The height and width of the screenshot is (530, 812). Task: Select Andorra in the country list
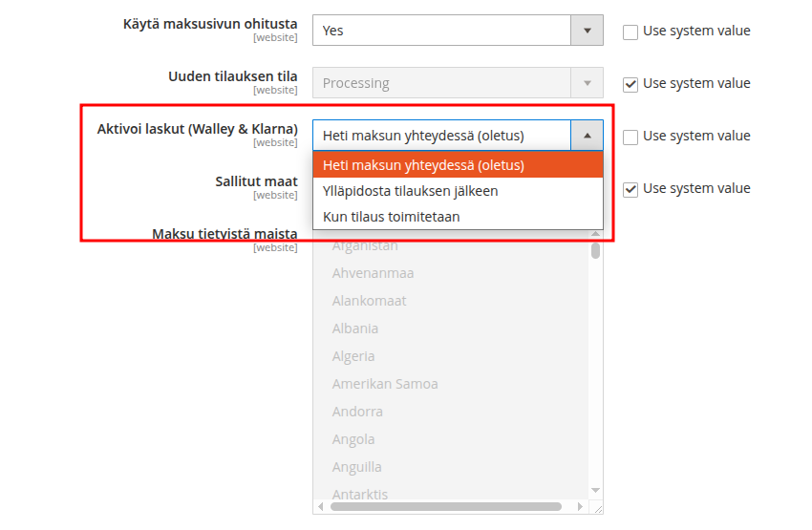tap(357, 412)
